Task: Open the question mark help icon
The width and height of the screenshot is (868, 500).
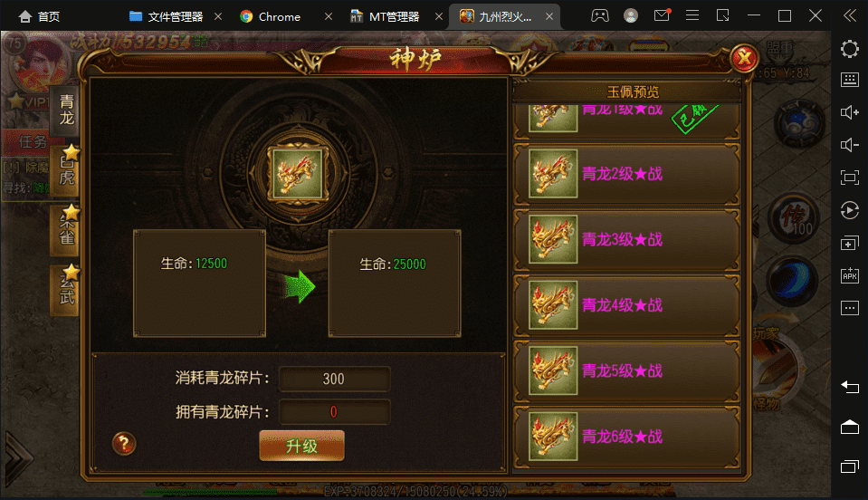Action: [124, 444]
